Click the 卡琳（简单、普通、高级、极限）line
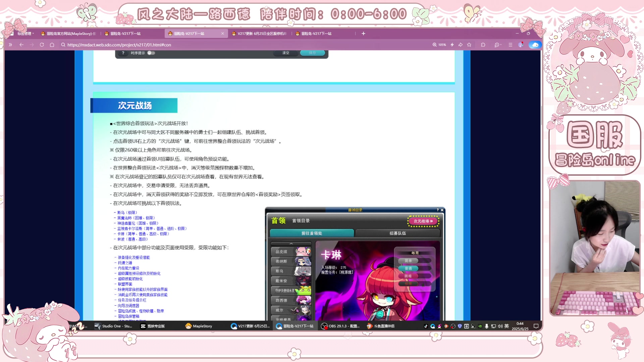 (143, 234)
